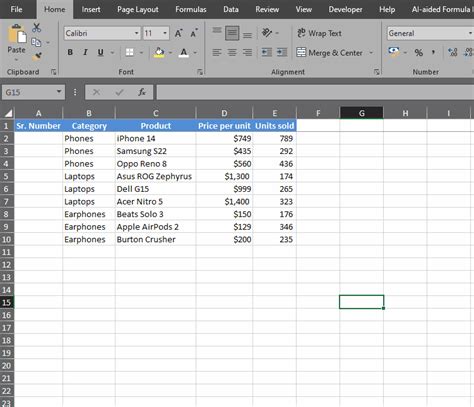This screenshot has width=474, height=407.
Task: Toggle Underline formatting
Action: pyautogui.click(x=100, y=52)
